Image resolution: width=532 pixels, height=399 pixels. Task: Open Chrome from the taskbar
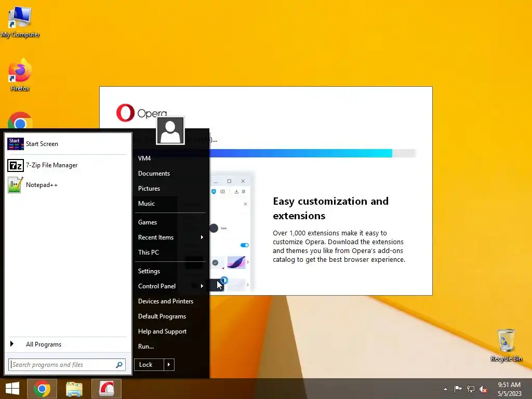pos(42,389)
